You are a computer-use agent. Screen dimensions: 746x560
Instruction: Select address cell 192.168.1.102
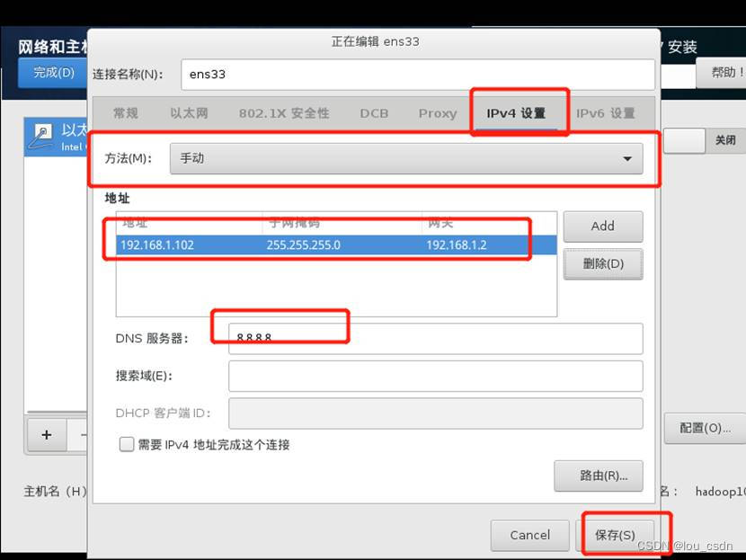[x=157, y=245]
